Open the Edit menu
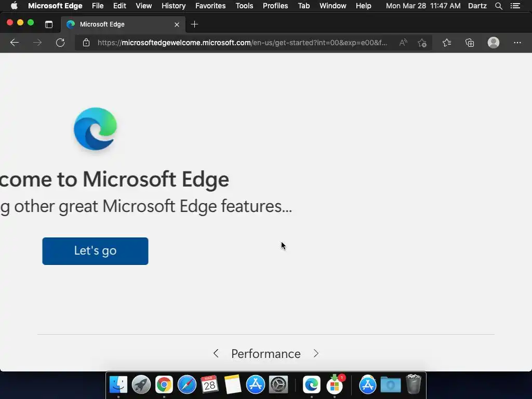 coord(119,6)
